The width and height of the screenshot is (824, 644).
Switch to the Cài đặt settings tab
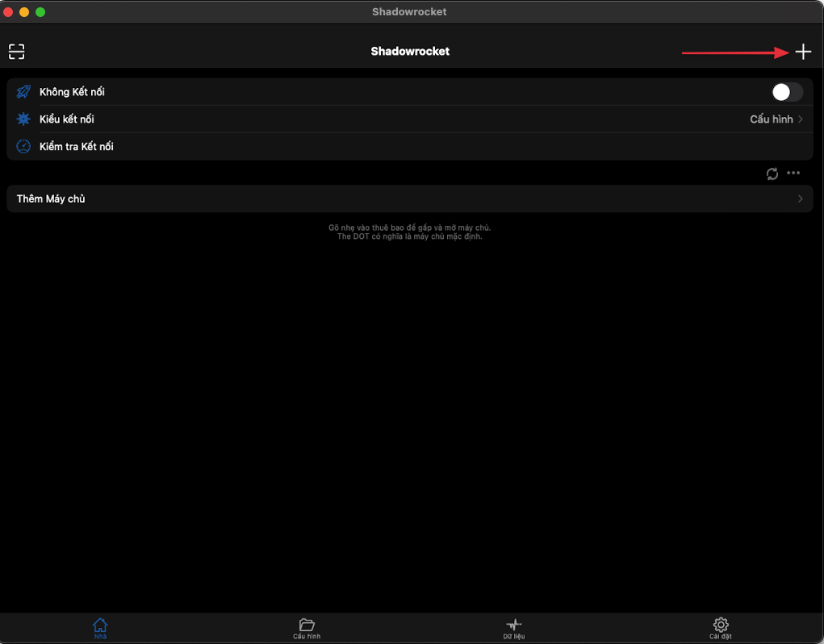(x=721, y=628)
